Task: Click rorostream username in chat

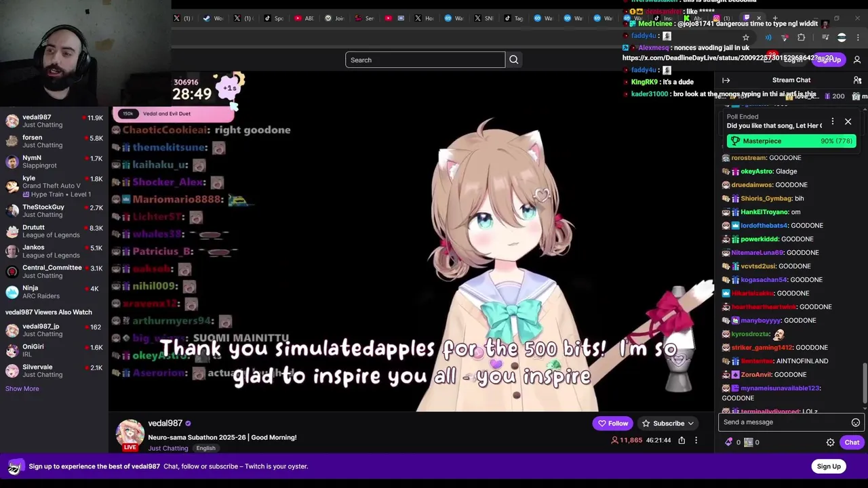Action: 749,158
